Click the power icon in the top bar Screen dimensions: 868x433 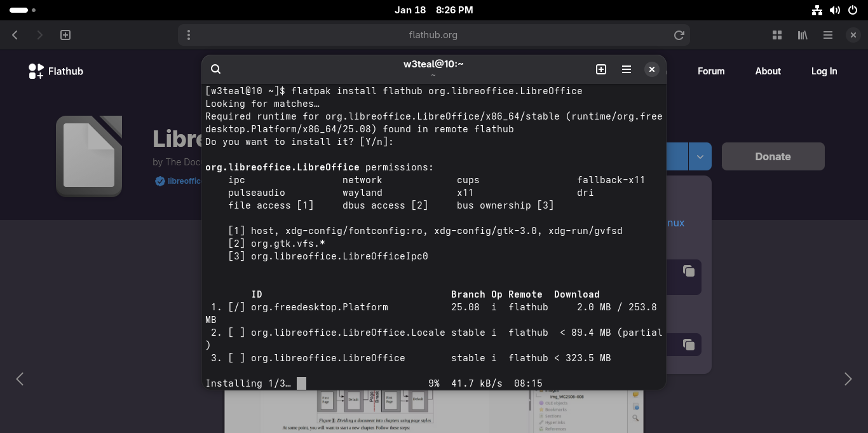(x=852, y=10)
